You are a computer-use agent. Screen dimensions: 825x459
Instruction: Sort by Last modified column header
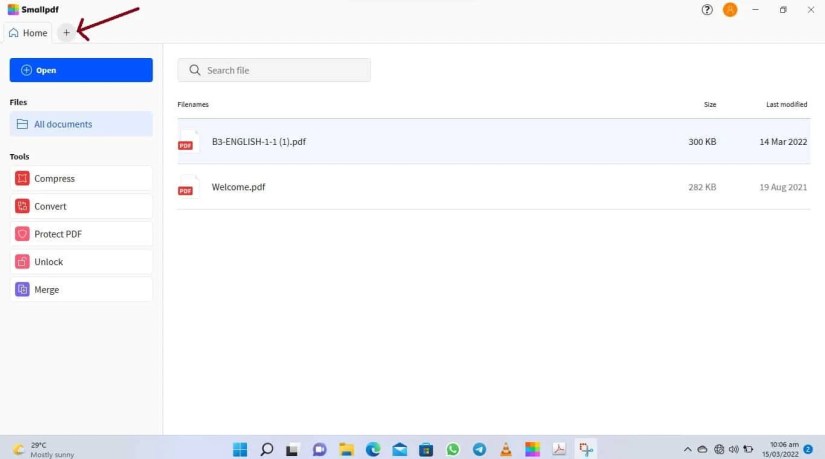pyautogui.click(x=786, y=104)
